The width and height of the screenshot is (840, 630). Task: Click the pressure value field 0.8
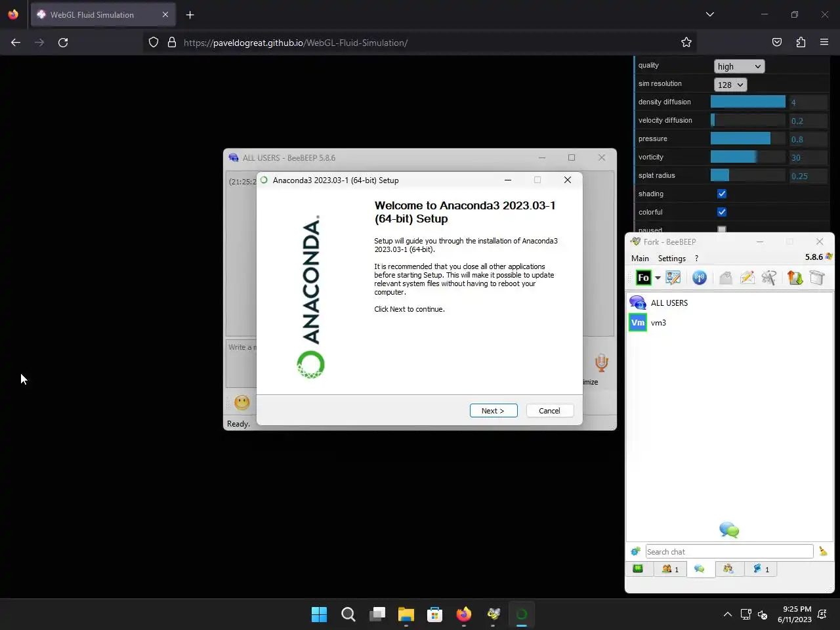(x=808, y=139)
